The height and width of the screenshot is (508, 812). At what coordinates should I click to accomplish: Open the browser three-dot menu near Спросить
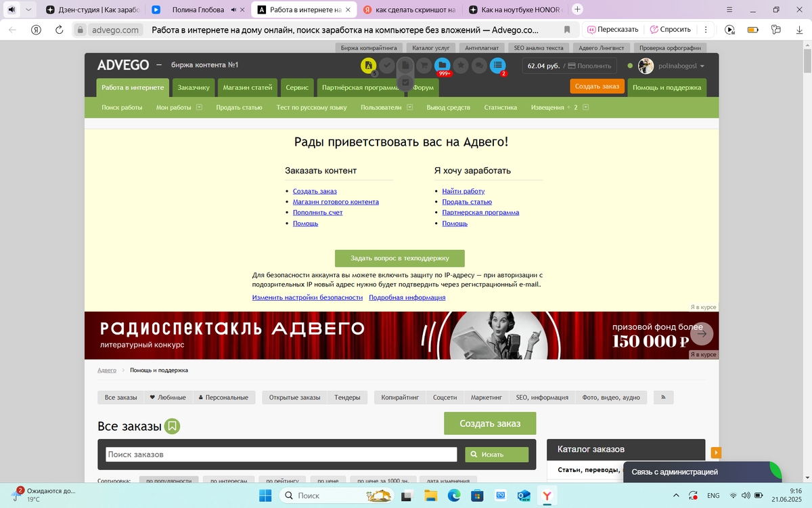(x=706, y=30)
